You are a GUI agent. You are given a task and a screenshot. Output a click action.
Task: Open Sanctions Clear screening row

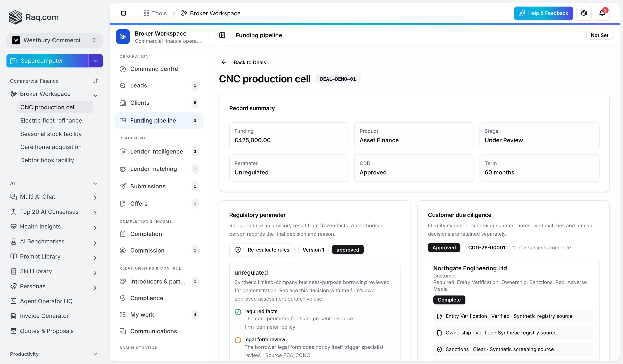coord(513,349)
